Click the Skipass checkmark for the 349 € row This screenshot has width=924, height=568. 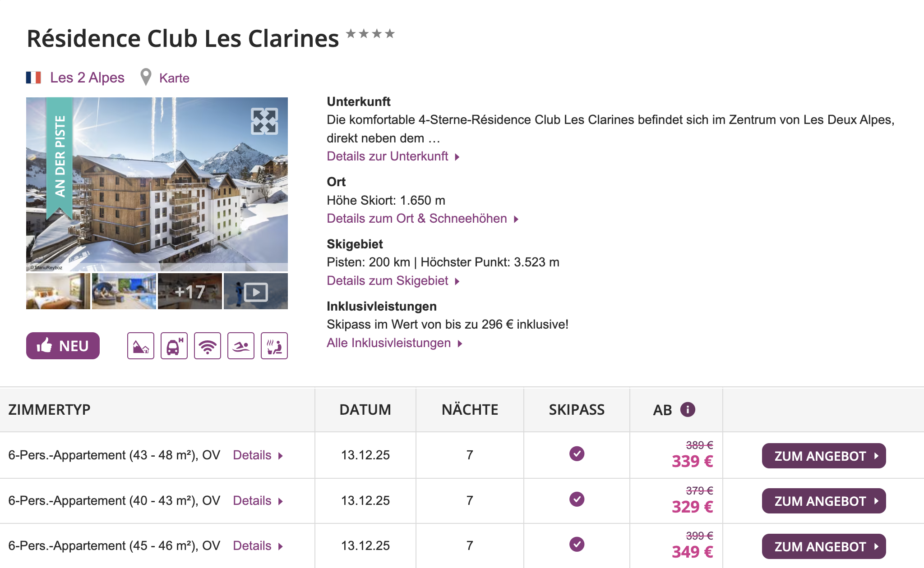577,544
